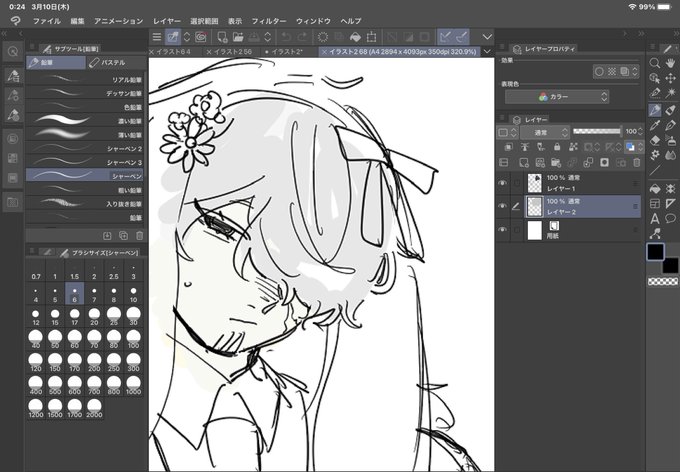Click the layer opacity slider
The width and height of the screenshot is (680, 472).
click(597, 131)
